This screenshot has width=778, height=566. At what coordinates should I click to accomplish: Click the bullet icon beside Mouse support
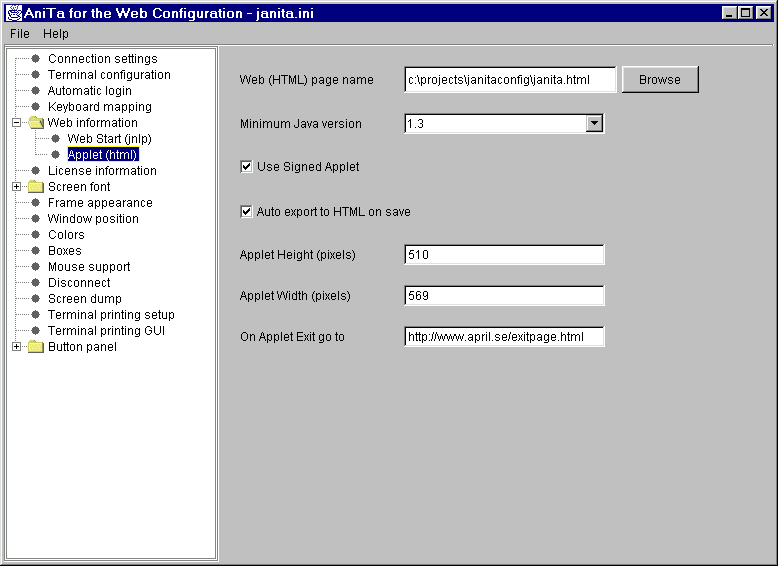click(x=36, y=266)
